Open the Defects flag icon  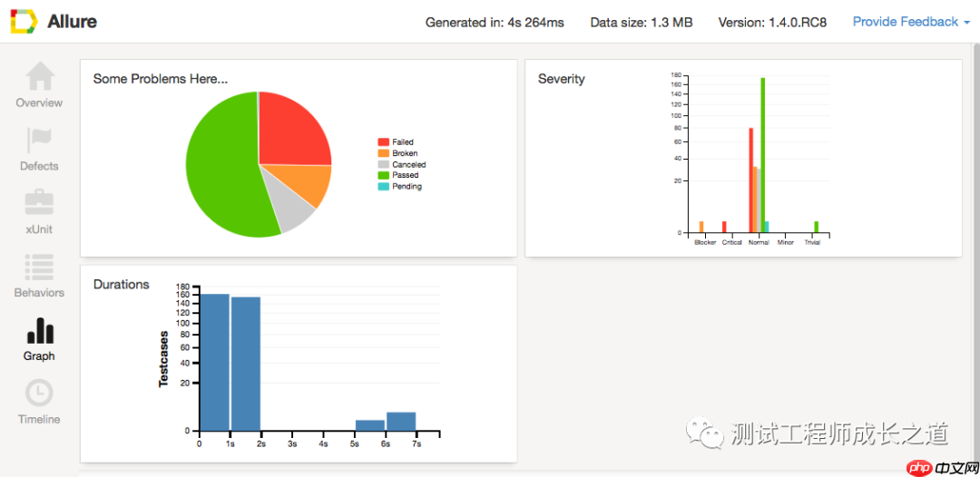click(39, 141)
